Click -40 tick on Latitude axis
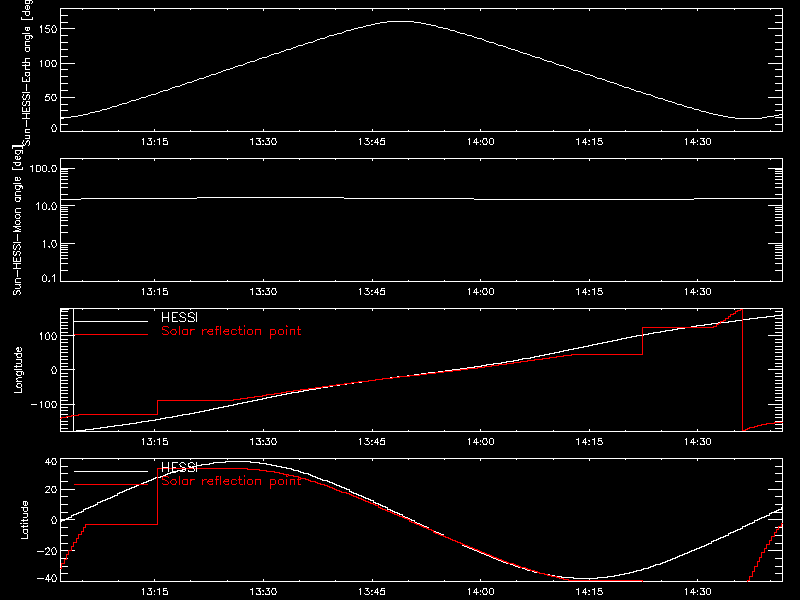The width and height of the screenshot is (800, 600). (47, 579)
